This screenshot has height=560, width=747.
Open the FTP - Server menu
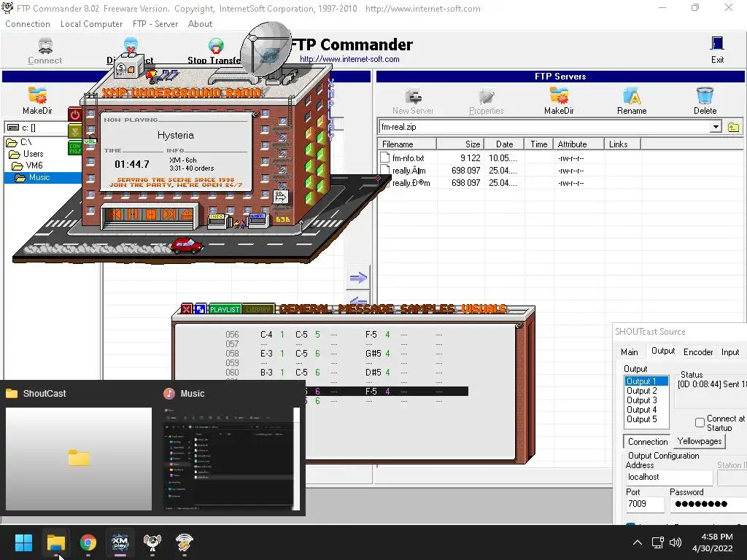(155, 24)
